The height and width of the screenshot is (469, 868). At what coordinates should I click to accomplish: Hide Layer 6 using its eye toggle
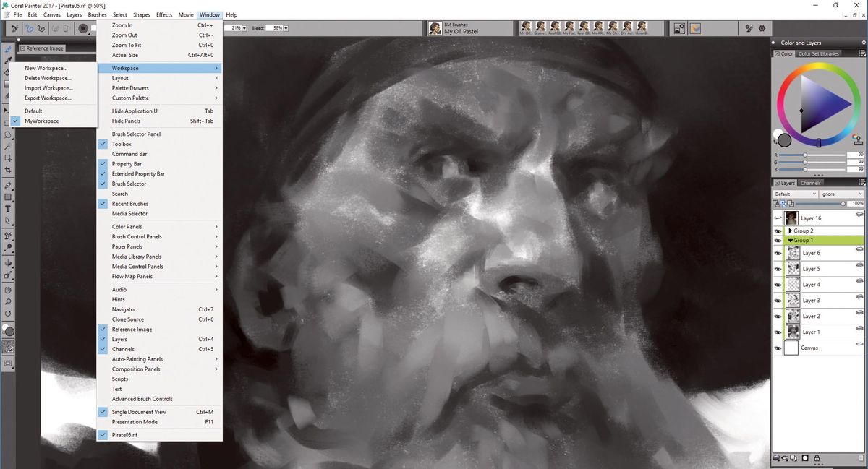coord(779,253)
